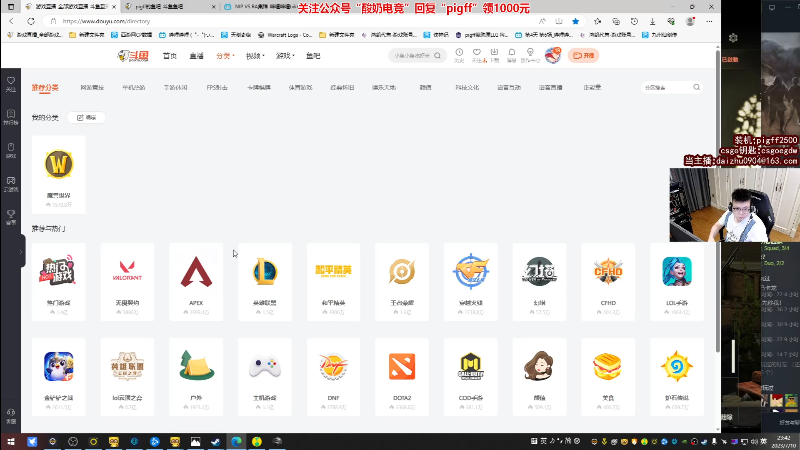Click the category search magnifier icon
The height and width of the screenshot is (450, 800).
(696, 88)
